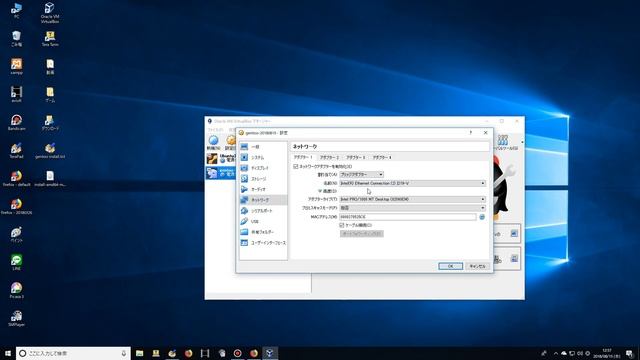Select the Recycle Bin desktop icon

point(16,38)
